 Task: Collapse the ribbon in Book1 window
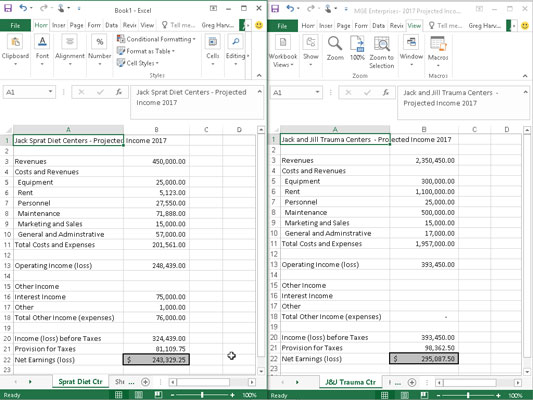point(259,75)
